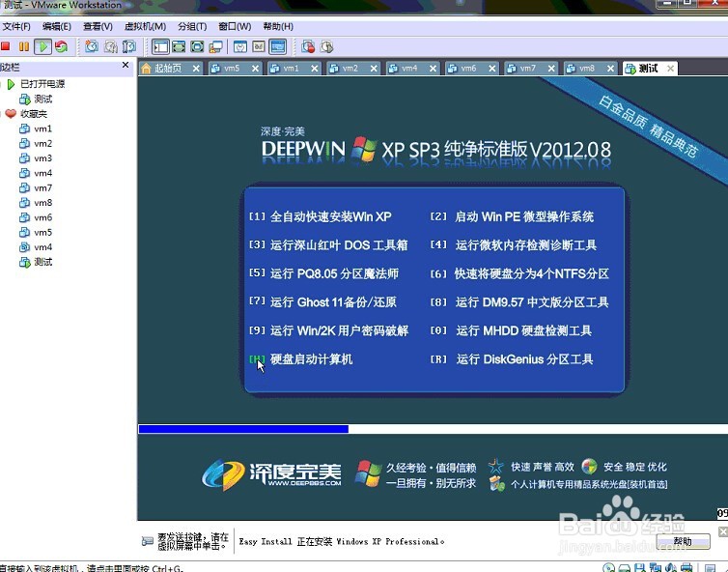This screenshot has width=728, height=572.
Task: Select vm7 in the favorites list
Action: [42, 188]
